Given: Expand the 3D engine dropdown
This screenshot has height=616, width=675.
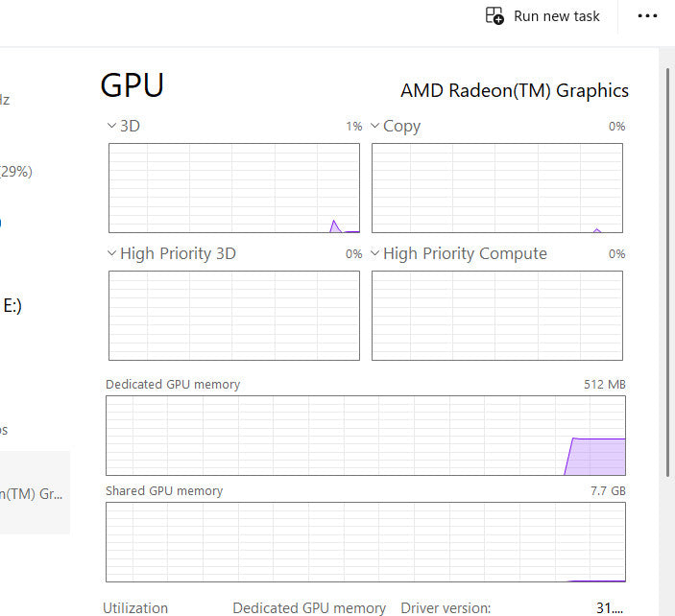Looking at the screenshot, I should pos(112,127).
